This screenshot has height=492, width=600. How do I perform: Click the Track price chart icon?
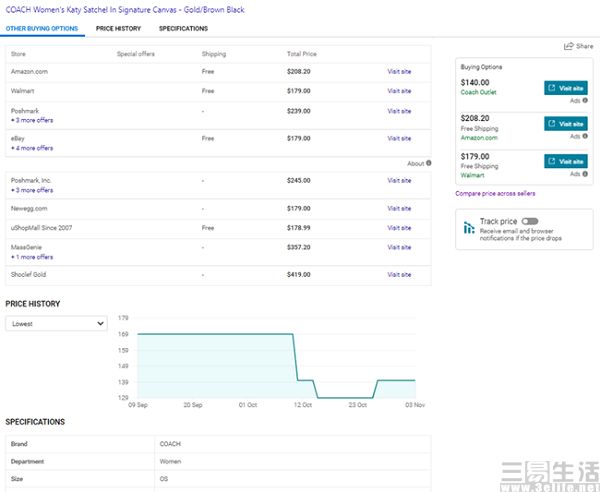click(469, 228)
